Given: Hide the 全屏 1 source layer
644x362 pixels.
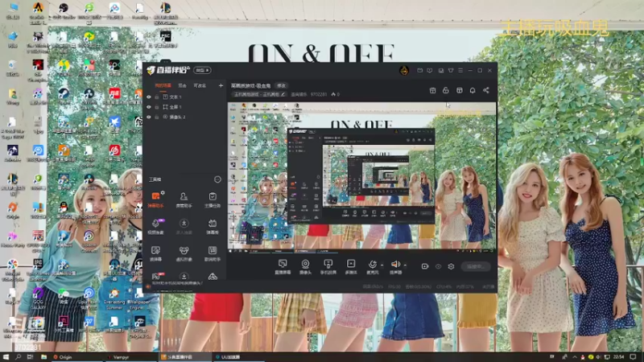Looking at the screenshot, I should 149,107.
